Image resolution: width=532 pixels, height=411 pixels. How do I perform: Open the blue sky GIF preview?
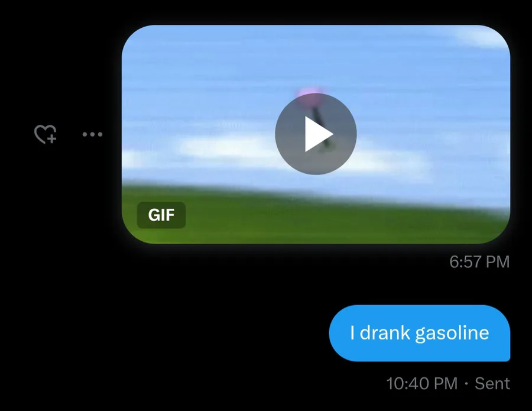tap(316, 134)
